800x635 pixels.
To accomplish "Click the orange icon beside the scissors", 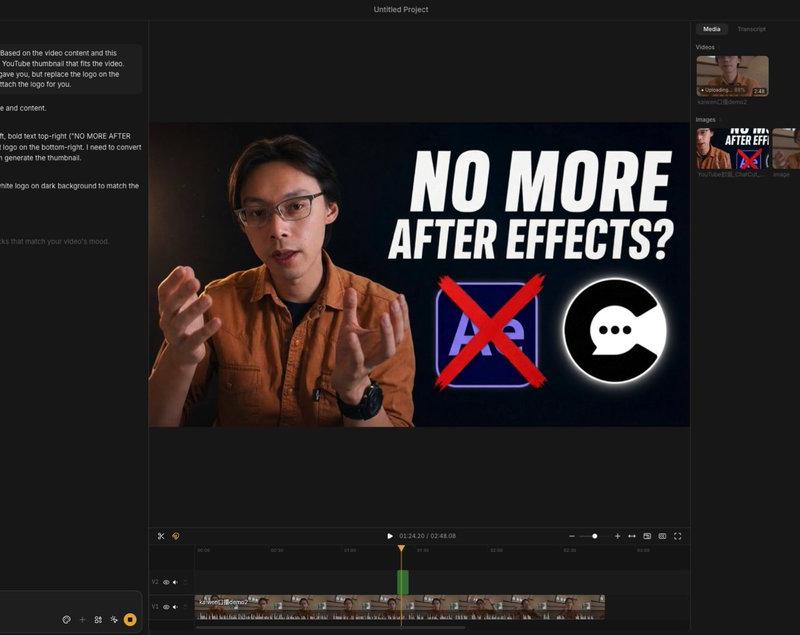I will 176,536.
